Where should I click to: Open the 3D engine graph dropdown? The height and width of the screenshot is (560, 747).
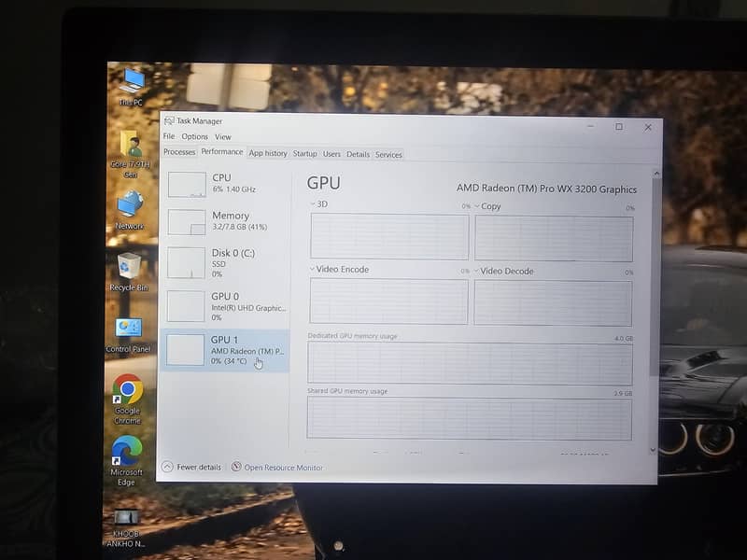(x=313, y=204)
